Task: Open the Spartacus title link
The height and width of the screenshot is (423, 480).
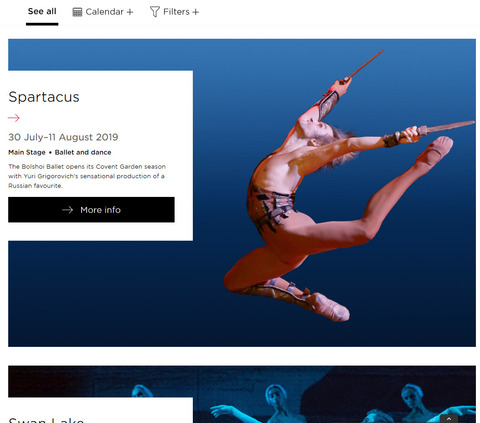Action: 44,97
